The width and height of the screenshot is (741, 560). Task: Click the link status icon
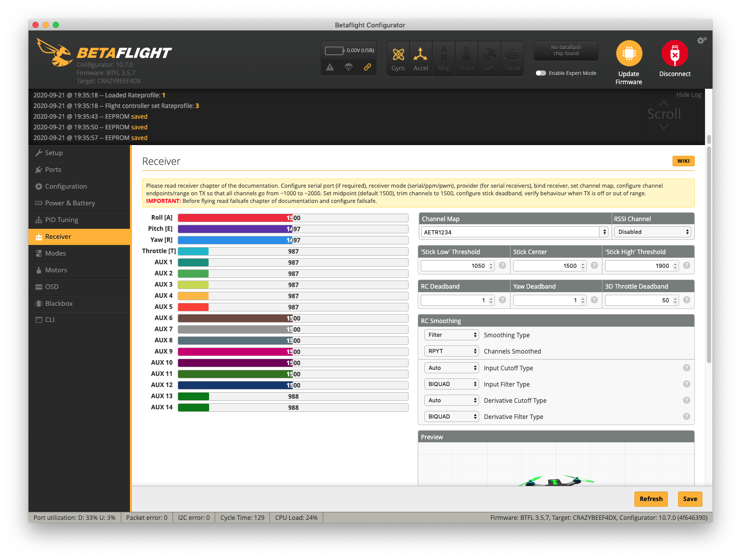[x=367, y=67]
